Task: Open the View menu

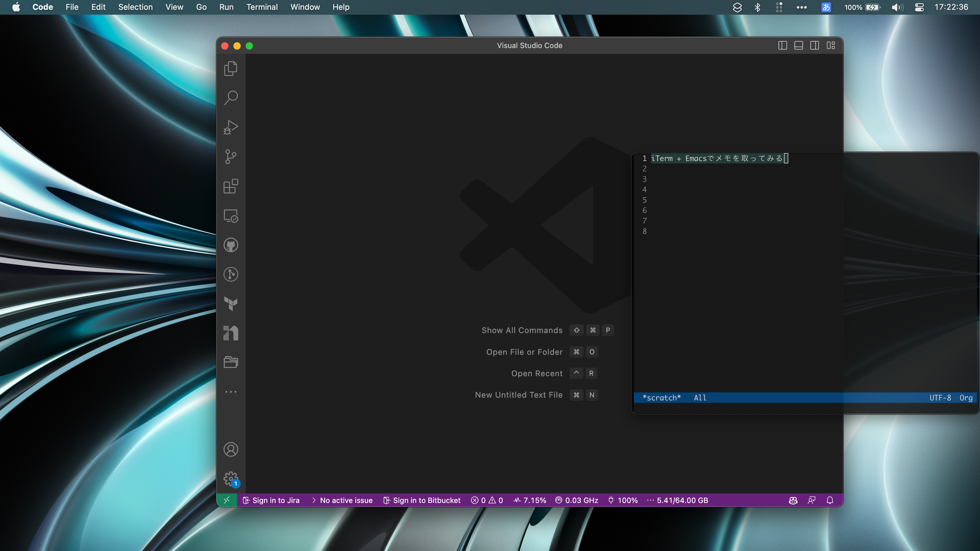Action: point(174,7)
